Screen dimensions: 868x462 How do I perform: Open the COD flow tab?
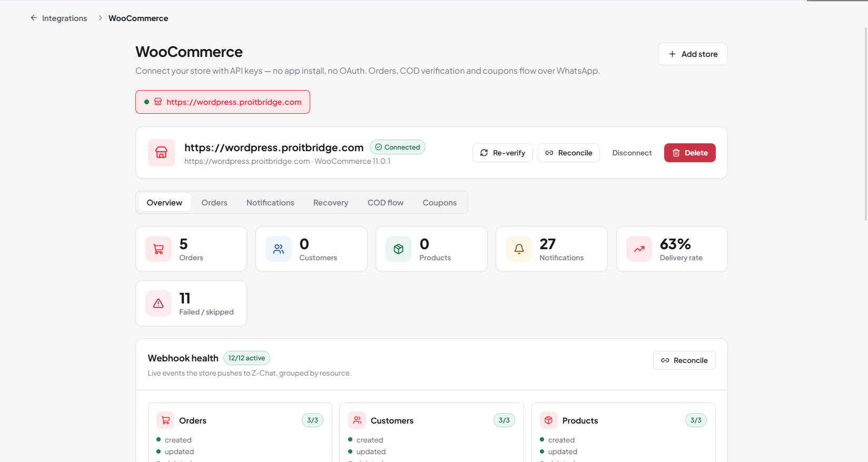(x=386, y=203)
